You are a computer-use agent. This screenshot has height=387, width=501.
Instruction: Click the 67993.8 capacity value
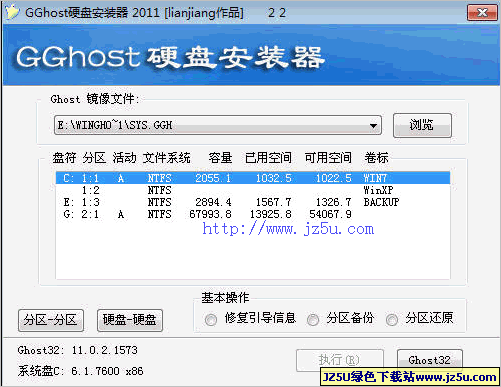click(210, 214)
